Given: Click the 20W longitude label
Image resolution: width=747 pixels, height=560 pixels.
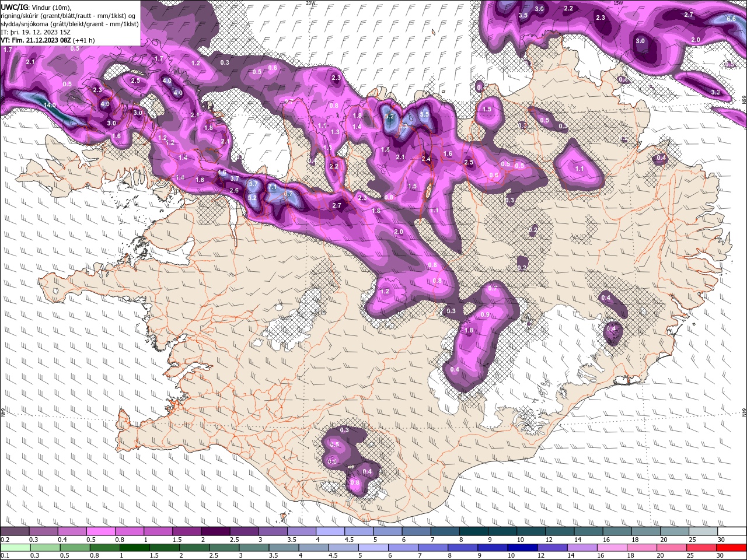Looking at the screenshot, I should 310,3.
